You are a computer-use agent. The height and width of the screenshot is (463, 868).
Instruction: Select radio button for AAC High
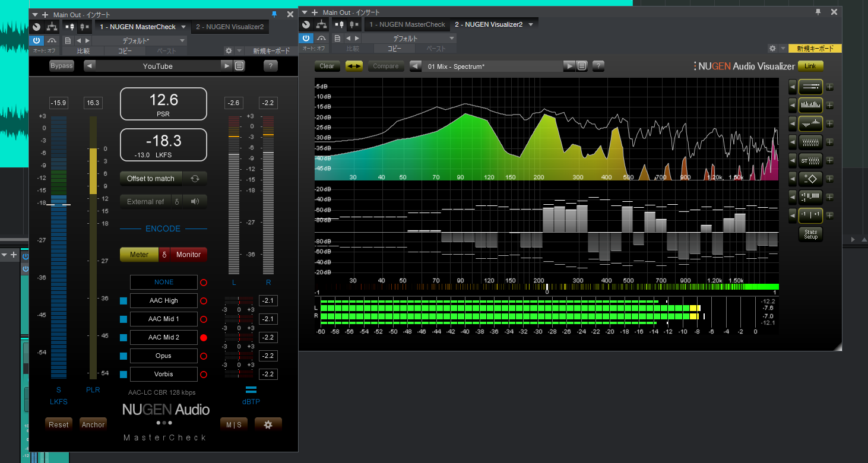point(204,301)
